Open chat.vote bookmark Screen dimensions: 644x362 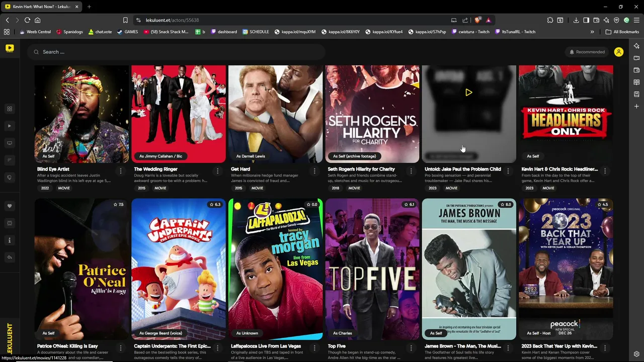pos(100,32)
